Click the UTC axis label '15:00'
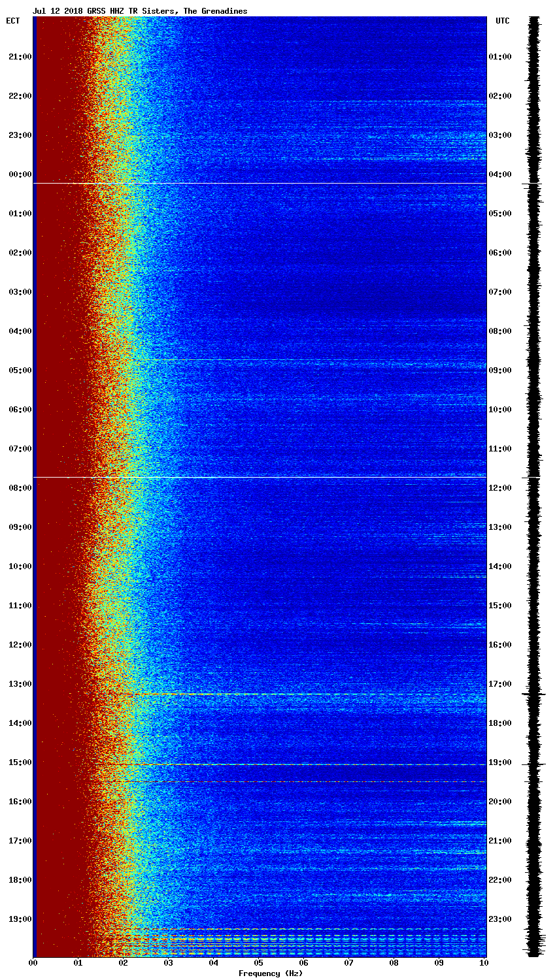Screen dimensions: 557x980 pyautogui.click(x=500, y=606)
